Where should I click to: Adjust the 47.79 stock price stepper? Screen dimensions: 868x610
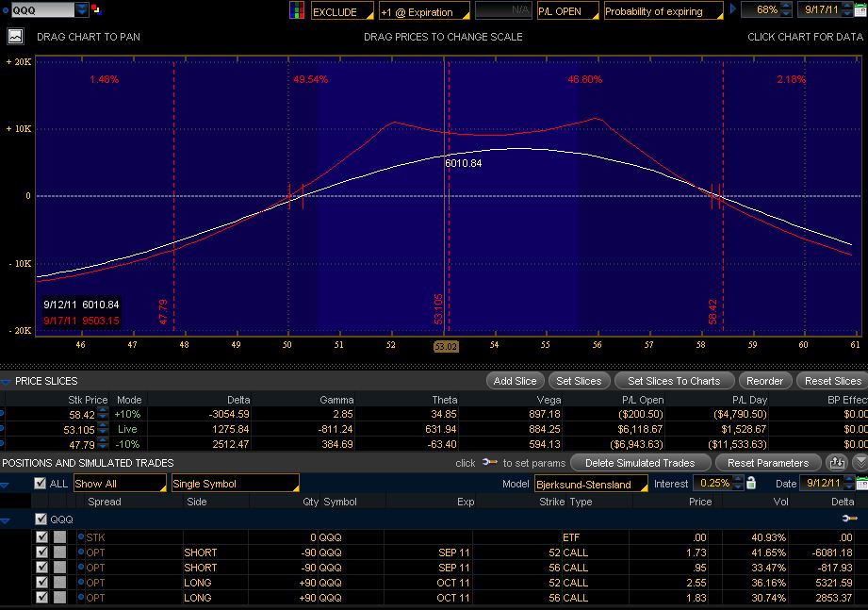[x=103, y=443]
